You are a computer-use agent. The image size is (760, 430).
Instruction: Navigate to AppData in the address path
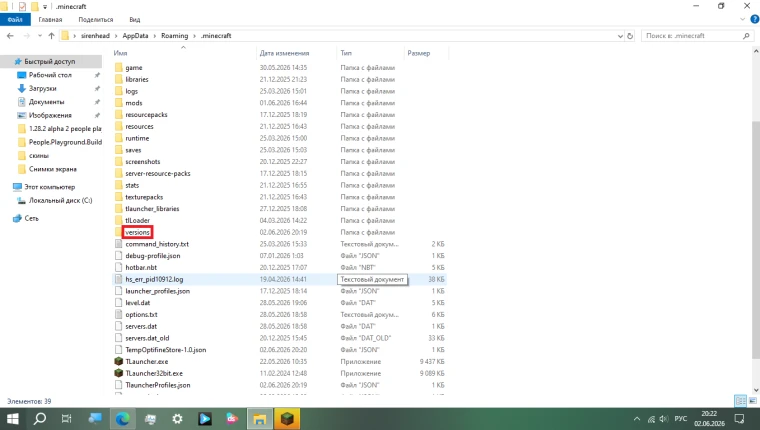pos(135,36)
